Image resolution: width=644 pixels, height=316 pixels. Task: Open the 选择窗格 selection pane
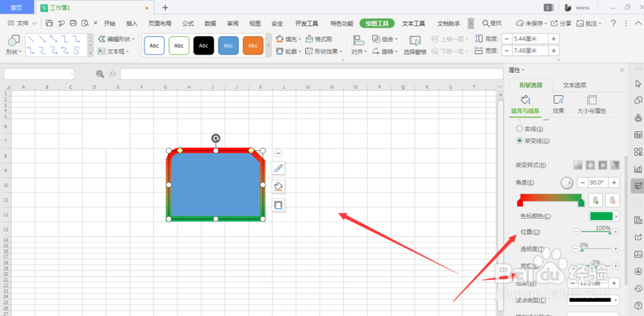point(415,45)
